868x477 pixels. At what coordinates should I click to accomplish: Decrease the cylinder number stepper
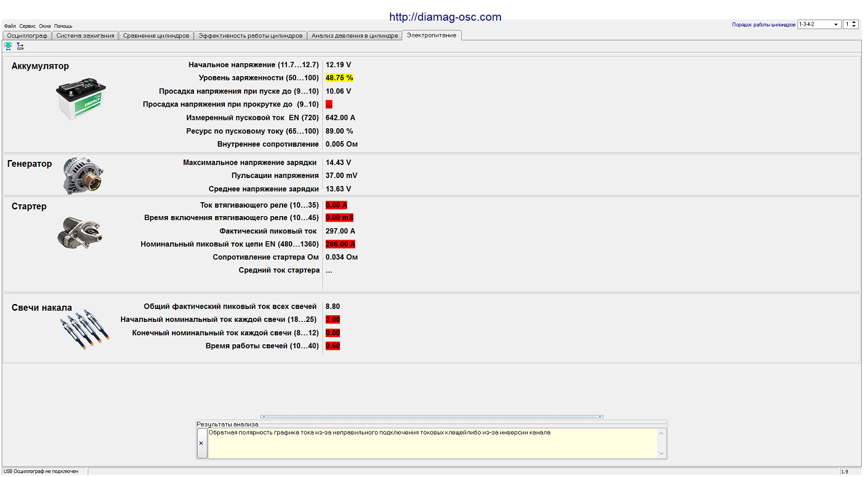point(854,26)
